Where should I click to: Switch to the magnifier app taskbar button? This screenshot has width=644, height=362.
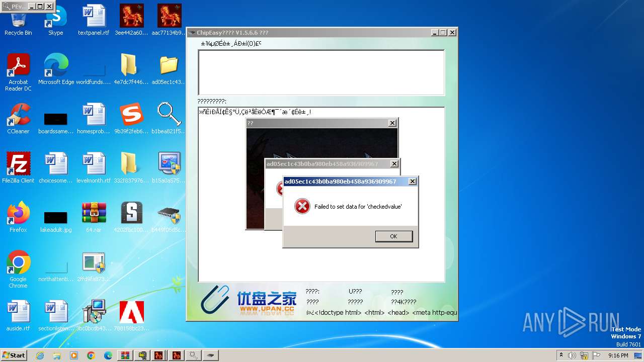coord(193,355)
